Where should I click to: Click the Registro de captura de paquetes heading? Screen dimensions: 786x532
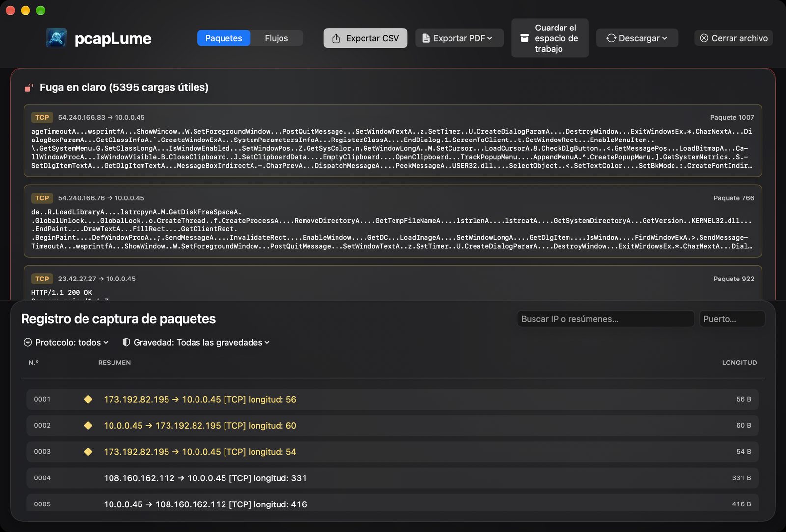118,319
